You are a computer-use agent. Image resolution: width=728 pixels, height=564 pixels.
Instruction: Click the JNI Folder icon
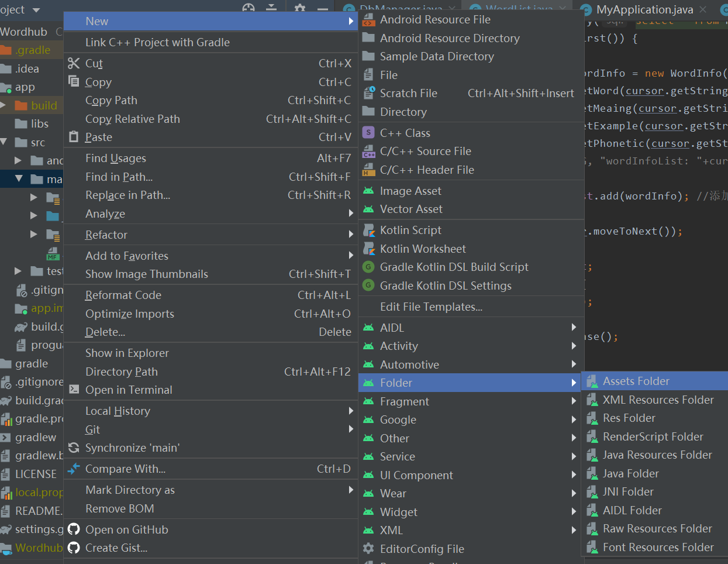pos(592,492)
